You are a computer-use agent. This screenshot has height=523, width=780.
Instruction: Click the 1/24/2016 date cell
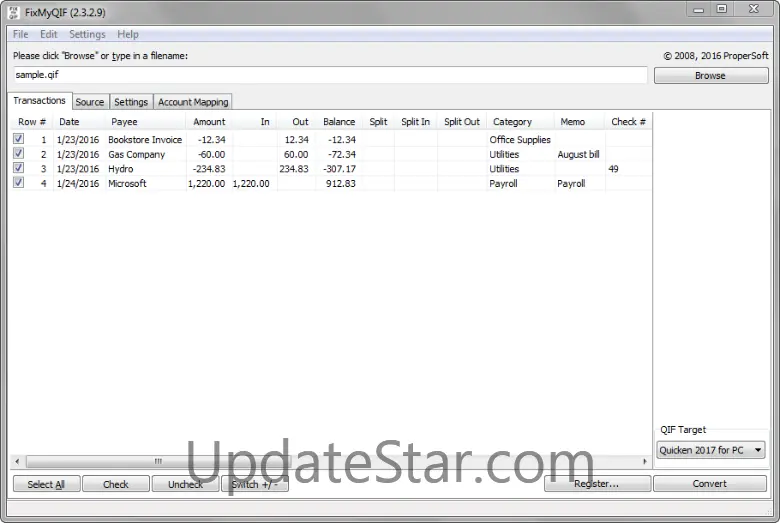(78, 184)
